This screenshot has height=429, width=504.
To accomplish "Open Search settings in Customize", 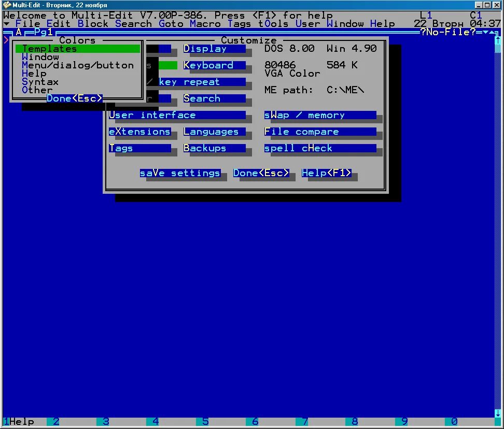I will pos(214,98).
